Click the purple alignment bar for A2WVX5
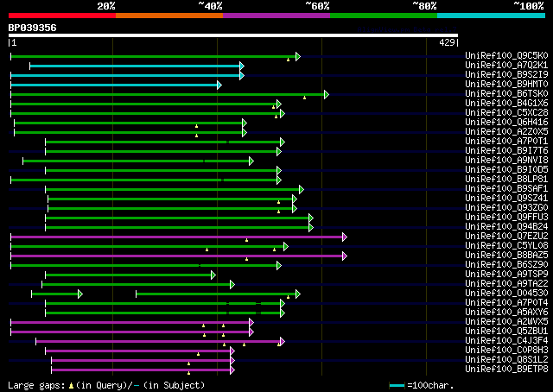 (x=130, y=323)
